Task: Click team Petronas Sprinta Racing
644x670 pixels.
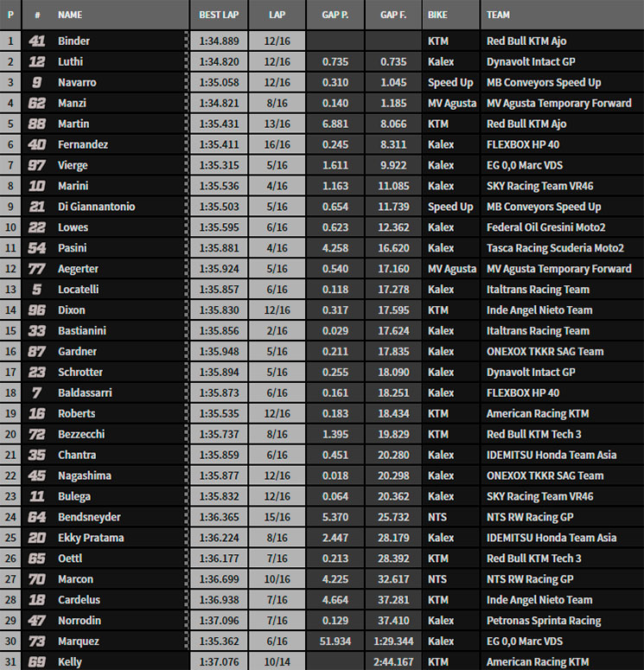Action: click(544, 621)
